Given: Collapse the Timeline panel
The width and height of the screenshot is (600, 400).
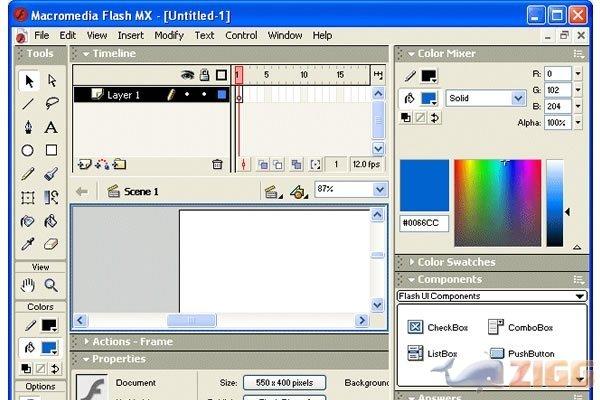Looking at the screenshot, I should click(86, 54).
